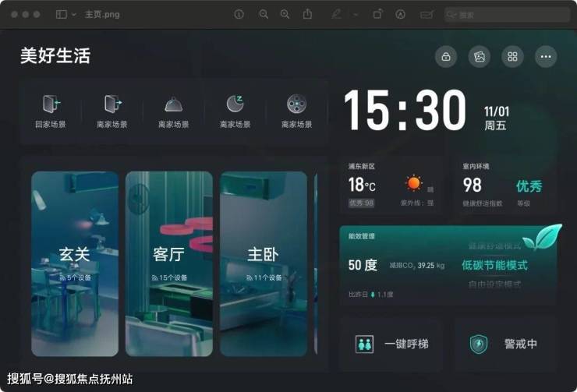Activate the leave-home door-exit scene icon
Screen dimensions: 577x392
[112, 104]
